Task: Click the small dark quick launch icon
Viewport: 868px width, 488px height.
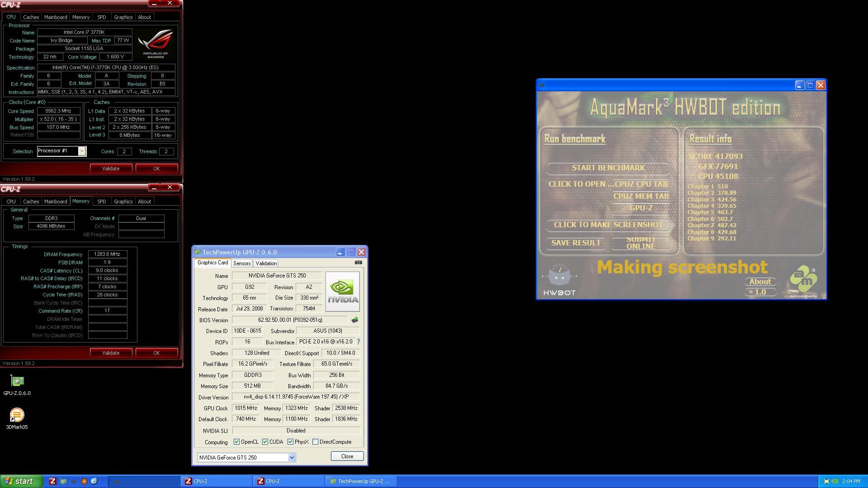Action: pos(74,481)
